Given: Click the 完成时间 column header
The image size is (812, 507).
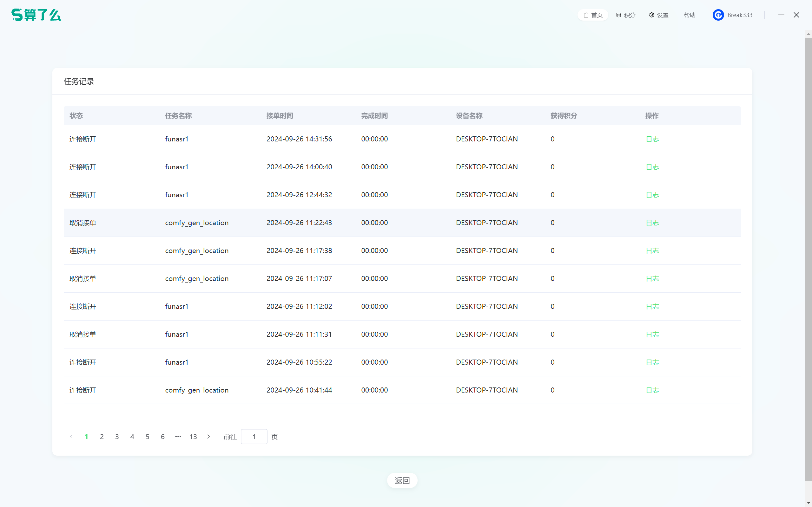Looking at the screenshot, I should pyautogui.click(x=374, y=116).
